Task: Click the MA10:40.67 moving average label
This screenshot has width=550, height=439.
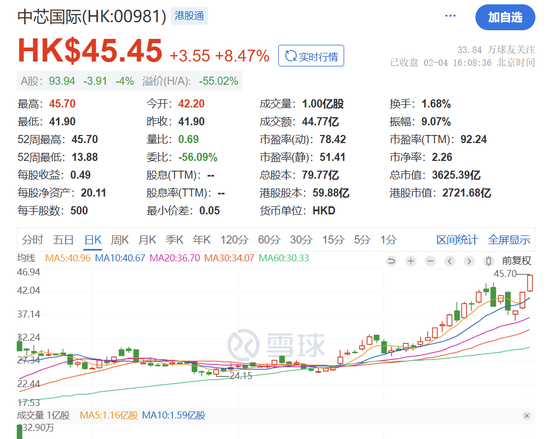Action: (120, 258)
